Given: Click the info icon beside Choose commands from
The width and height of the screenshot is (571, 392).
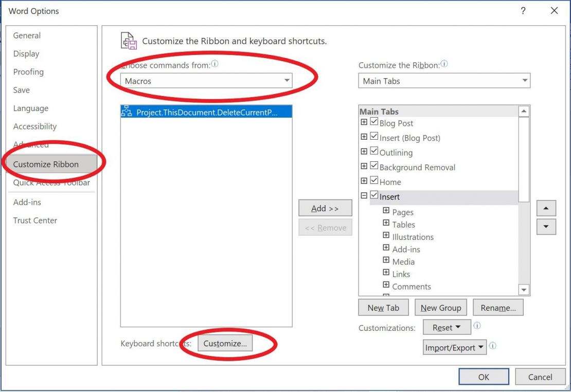Looking at the screenshot, I should coord(216,63).
